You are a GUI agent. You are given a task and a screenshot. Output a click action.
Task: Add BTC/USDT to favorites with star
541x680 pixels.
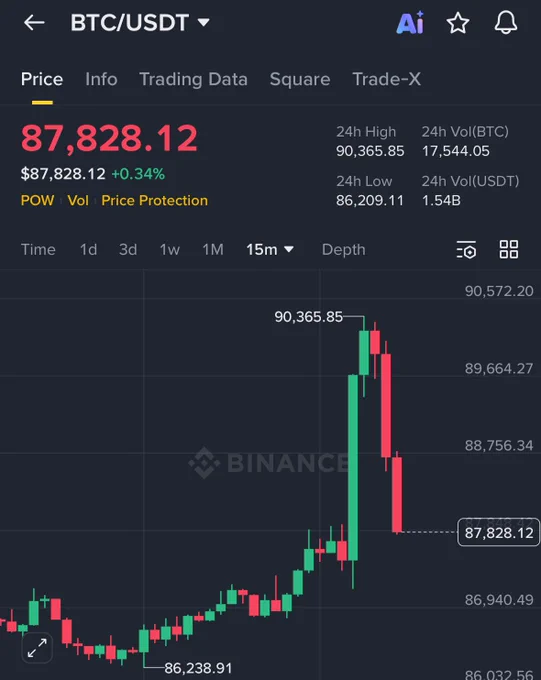pos(458,23)
